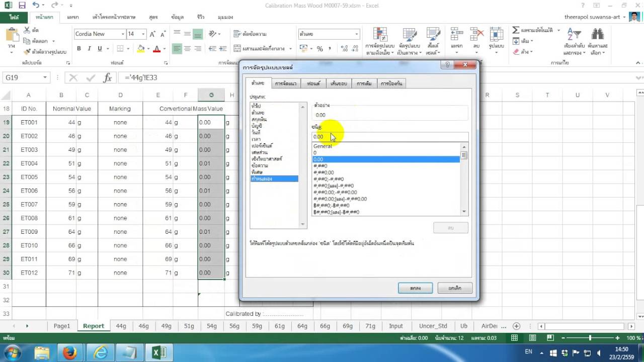Click the Insert cells icon
Screen dimensions: 644x362
point(457,35)
